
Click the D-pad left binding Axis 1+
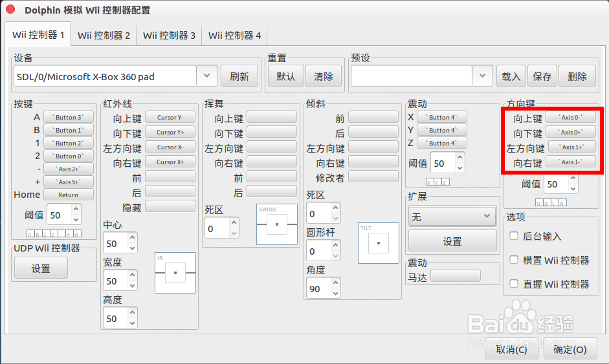tap(571, 147)
